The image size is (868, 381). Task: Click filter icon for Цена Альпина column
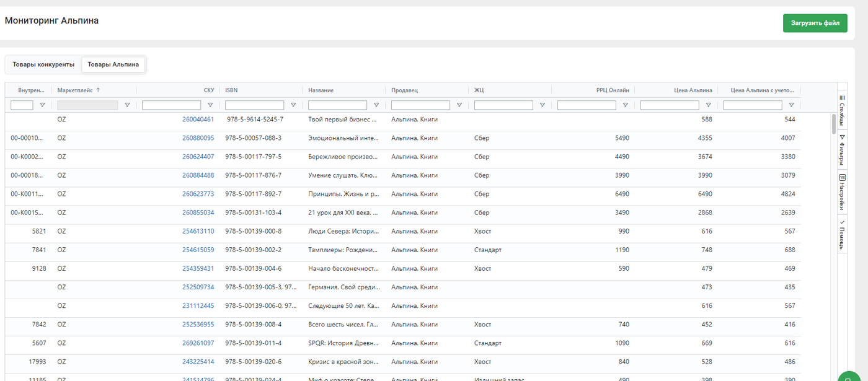click(709, 105)
